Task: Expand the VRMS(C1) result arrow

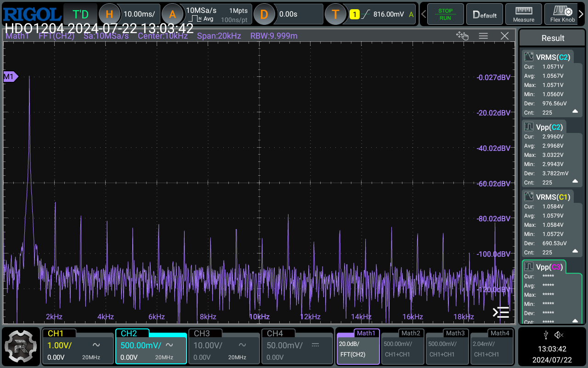Action: tap(575, 251)
